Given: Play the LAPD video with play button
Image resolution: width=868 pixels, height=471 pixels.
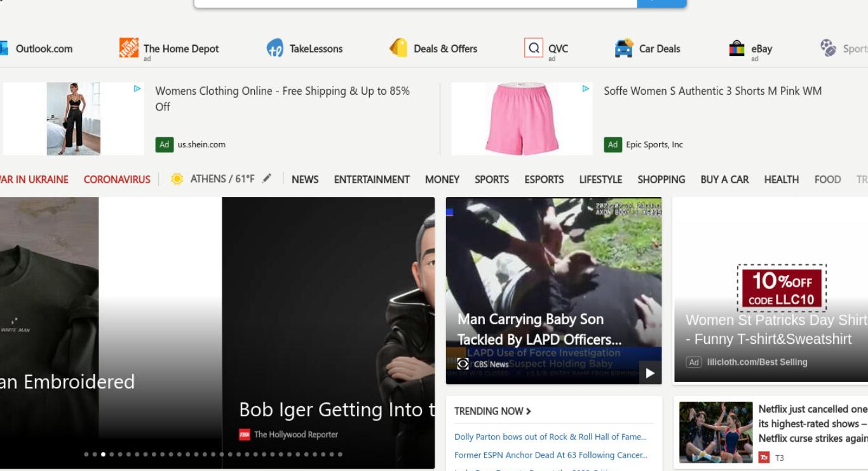Looking at the screenshot, I should pyautogui.click(x=650, y=373).
